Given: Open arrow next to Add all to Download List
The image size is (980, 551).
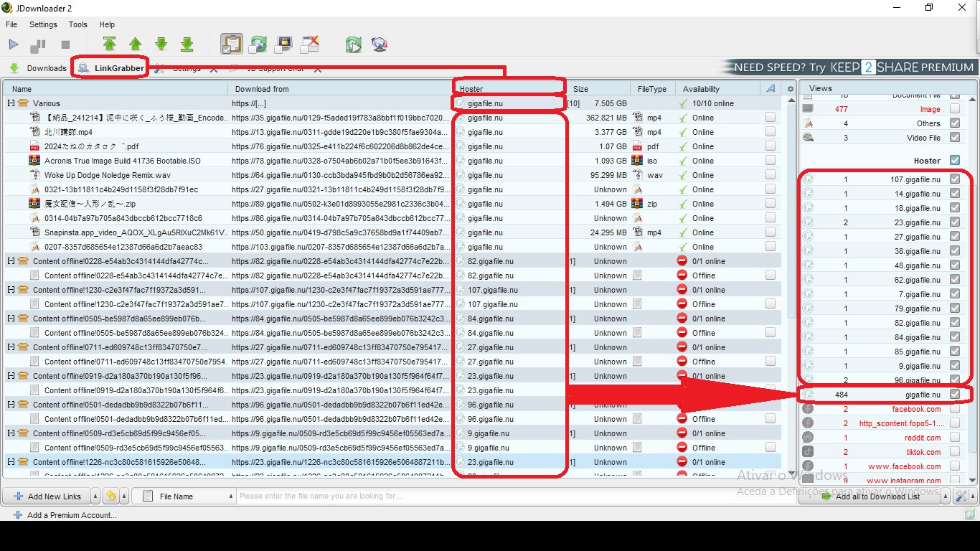Looking at the screenshot, I should pos(945,496).
